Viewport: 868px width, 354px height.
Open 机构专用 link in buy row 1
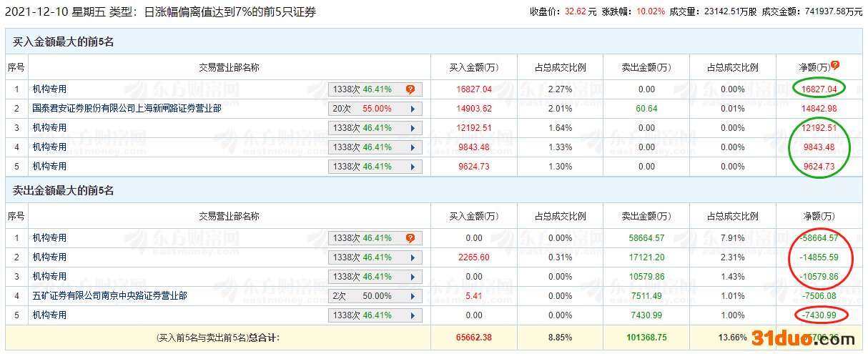tap(49, 89)
